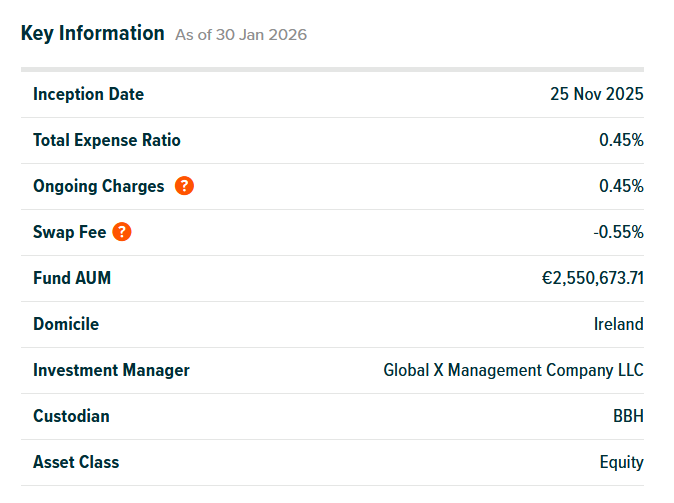Click the BBH custodian value

[628, 416]
